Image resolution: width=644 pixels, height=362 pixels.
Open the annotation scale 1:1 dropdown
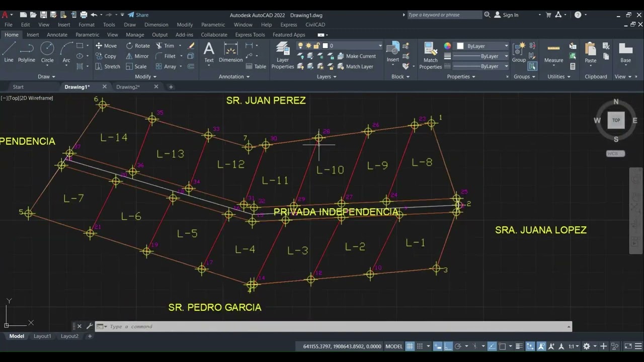pyautogui.click(x=573, y=346)
